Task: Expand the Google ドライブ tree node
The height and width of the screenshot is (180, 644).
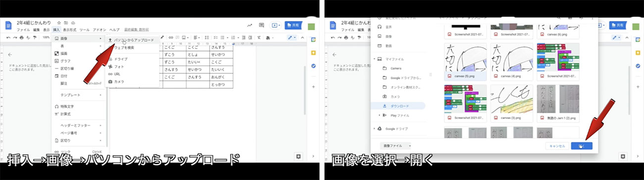Action: point(375,128)
